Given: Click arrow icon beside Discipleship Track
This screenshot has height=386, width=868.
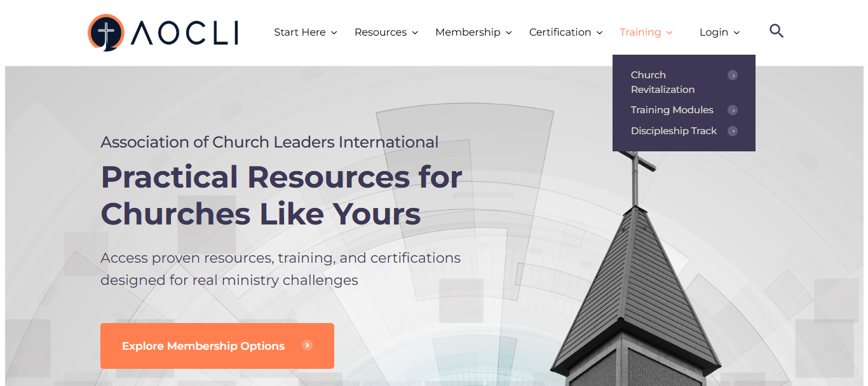Looking at the screenshot, I should [x=733, y=131].
